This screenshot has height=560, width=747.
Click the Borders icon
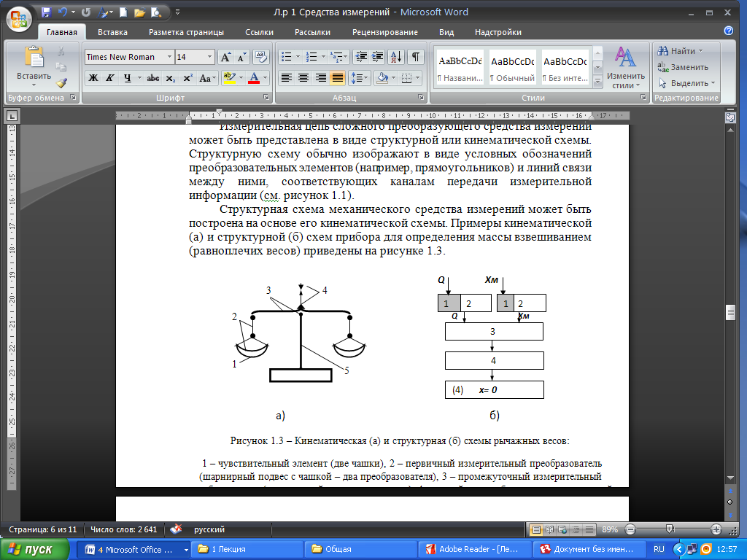(x=406, y=77)
